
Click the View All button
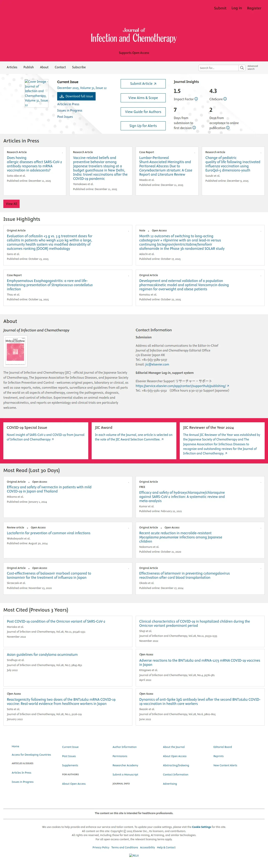coord(11,204)
